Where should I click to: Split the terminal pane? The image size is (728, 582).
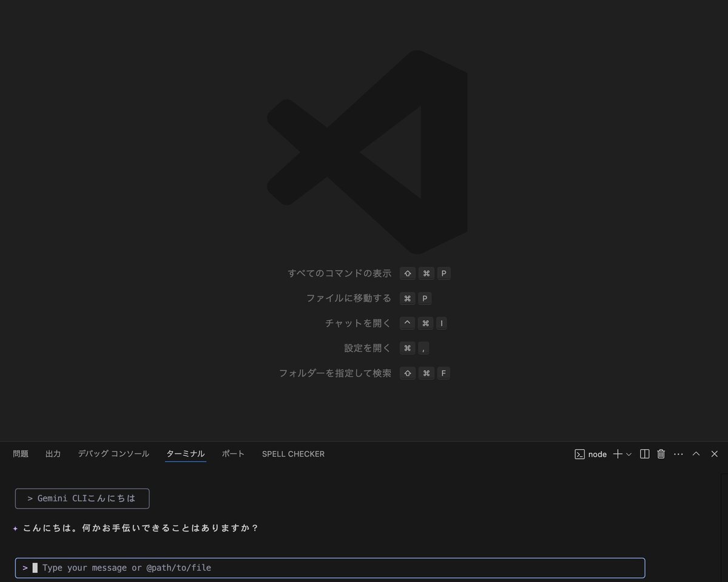coord(645,454)
